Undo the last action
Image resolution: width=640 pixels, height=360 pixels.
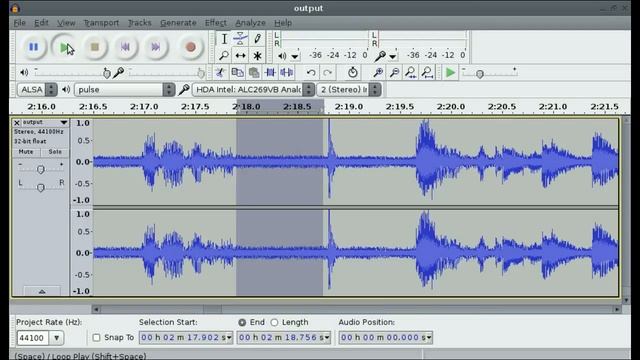click(311, 73)
